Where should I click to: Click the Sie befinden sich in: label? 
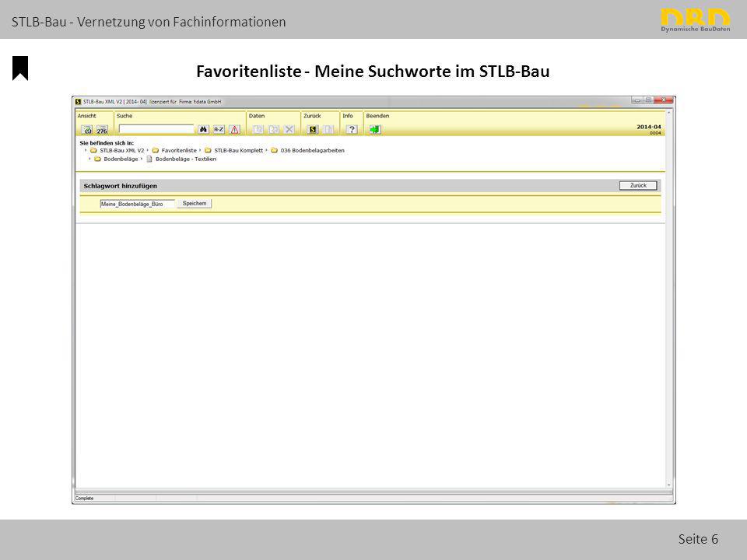pyautogui.click(x=107, y=143)
